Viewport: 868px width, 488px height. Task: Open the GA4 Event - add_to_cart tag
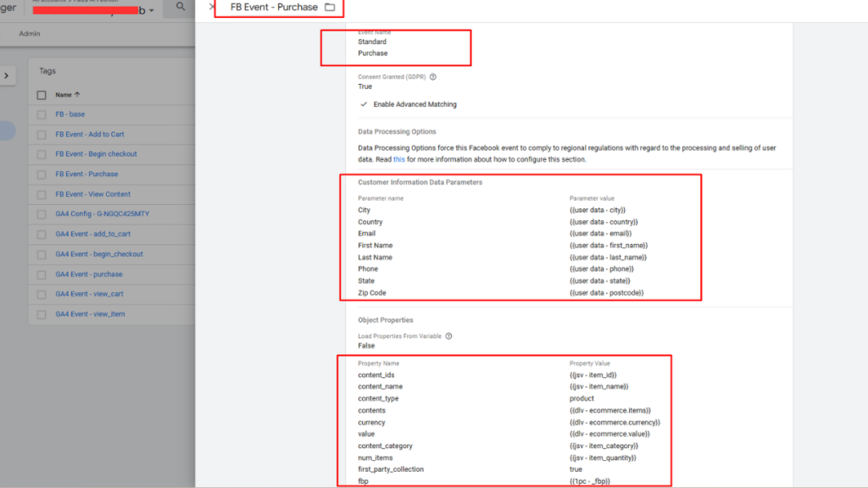pos(93,234)
